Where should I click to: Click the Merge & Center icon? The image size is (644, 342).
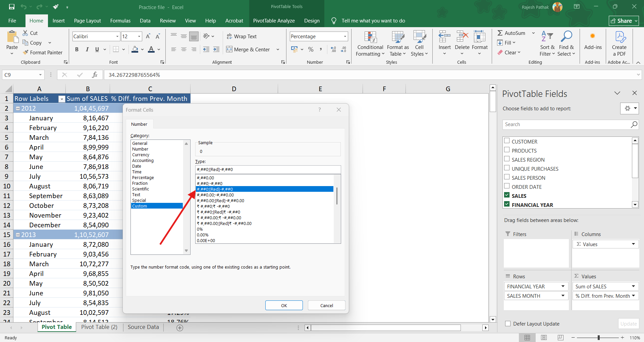[229, 50]
